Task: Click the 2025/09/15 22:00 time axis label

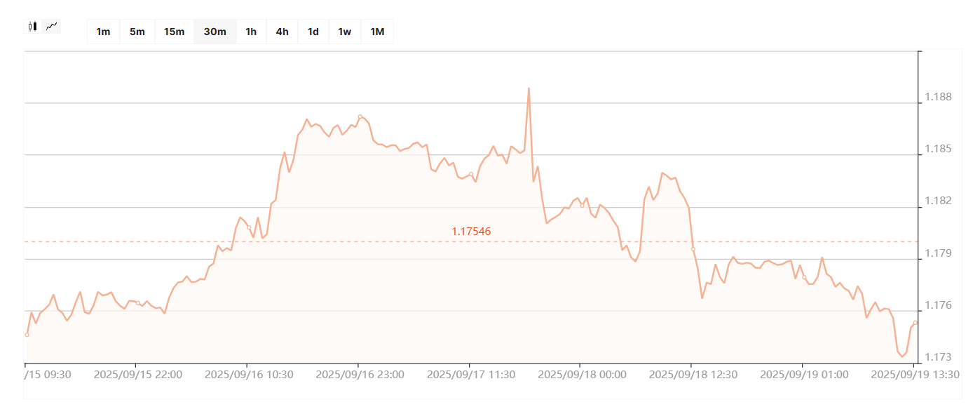Action: [137, 375]
